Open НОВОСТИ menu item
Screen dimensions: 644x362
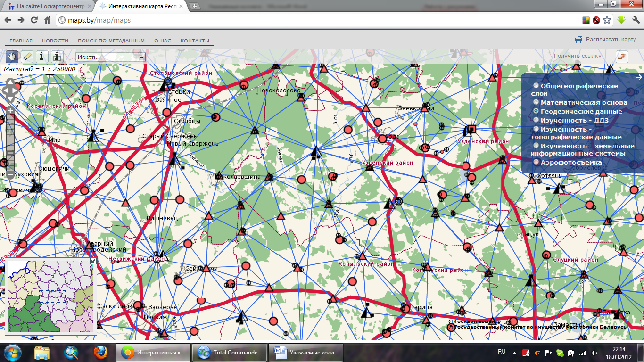click(55, 41)
